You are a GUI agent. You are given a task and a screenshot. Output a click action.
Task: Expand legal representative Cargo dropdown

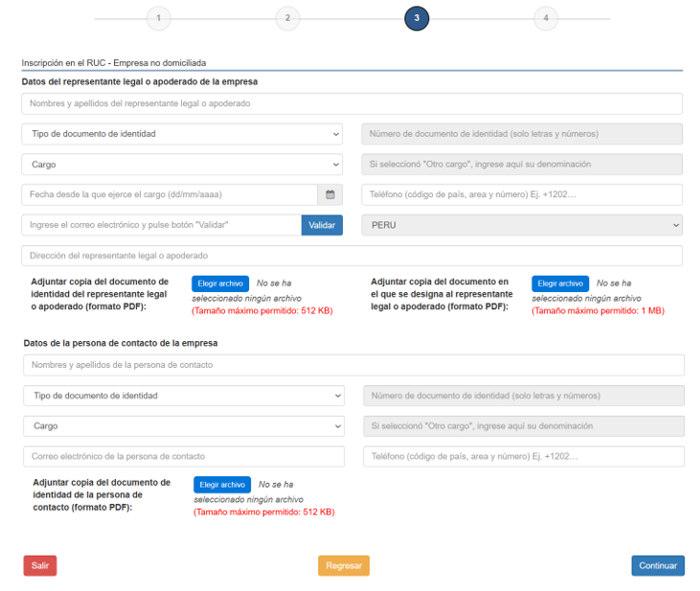(182, 165)
